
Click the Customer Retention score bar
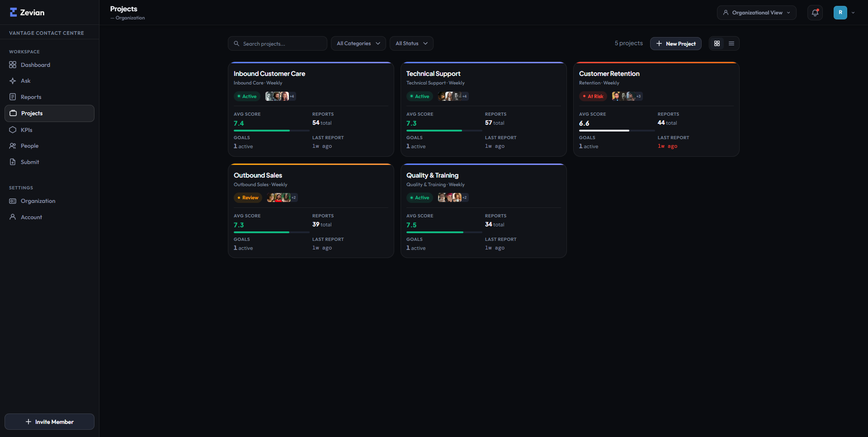tap(617, 131)
